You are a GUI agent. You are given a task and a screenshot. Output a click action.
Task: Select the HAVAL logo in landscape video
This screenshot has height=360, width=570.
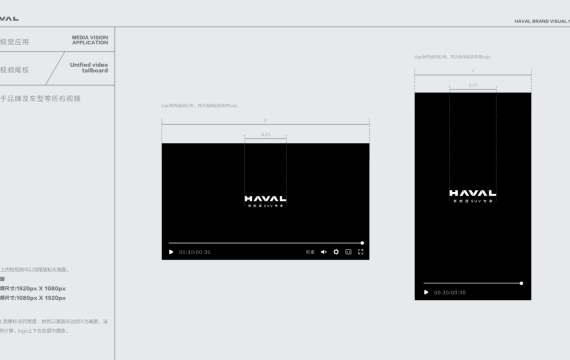click(x=265, y=199)
